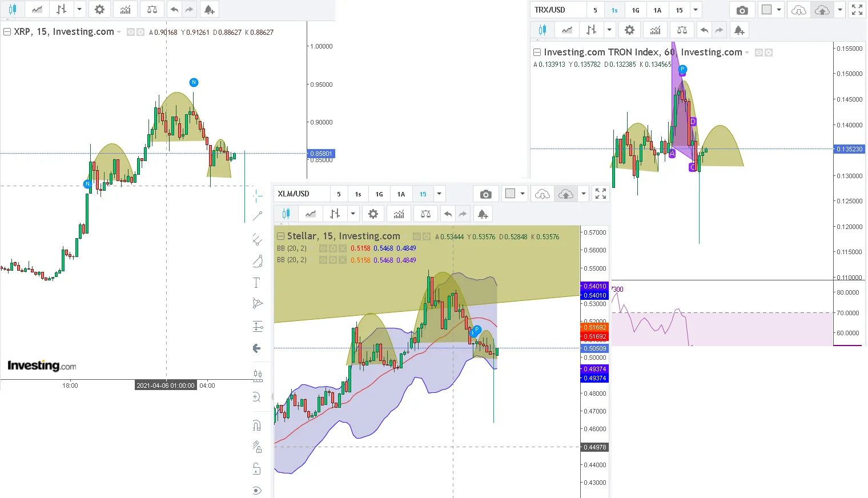Add alert bell in XLM/USD chart
The image size is (868, 498).
[483, 214]
